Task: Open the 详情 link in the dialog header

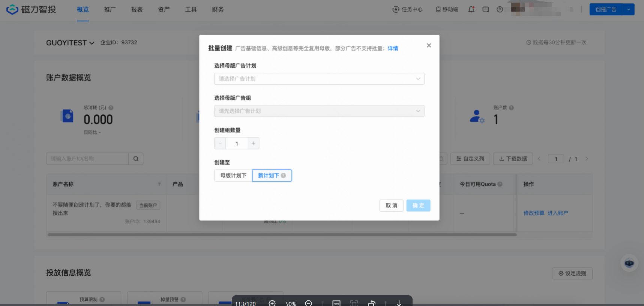Action: [x=393, y=48]
